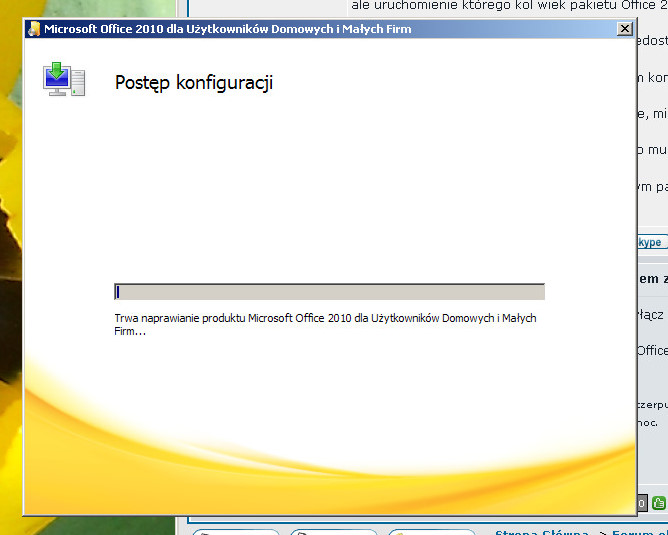
Task: Click the setup window title text
Action: [x=228, y=29]
